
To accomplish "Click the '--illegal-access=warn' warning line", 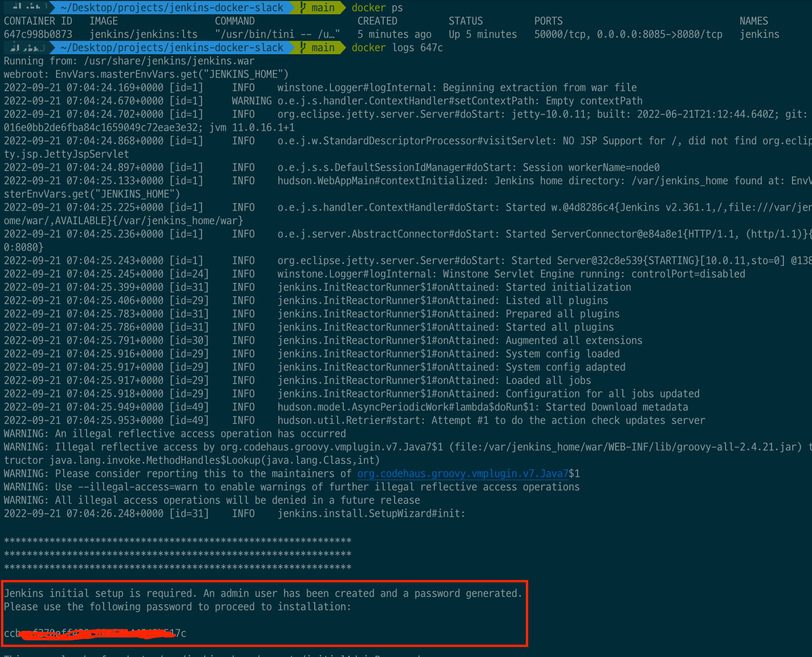I will [292, 487].
